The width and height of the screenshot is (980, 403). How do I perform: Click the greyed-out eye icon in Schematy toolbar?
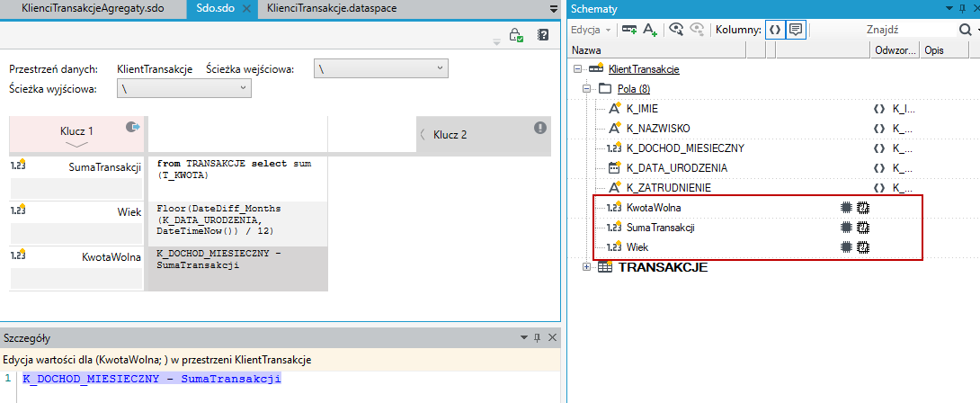[698, 29]
